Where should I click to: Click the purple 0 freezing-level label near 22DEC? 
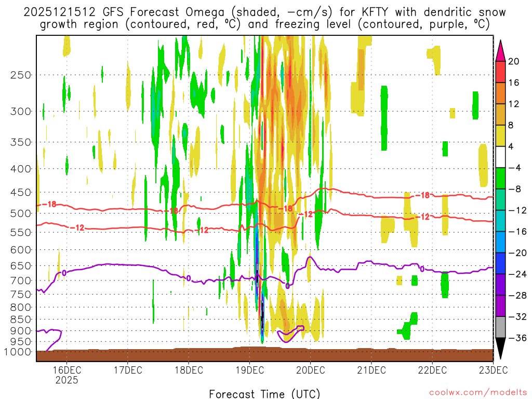tap(422, 269)
